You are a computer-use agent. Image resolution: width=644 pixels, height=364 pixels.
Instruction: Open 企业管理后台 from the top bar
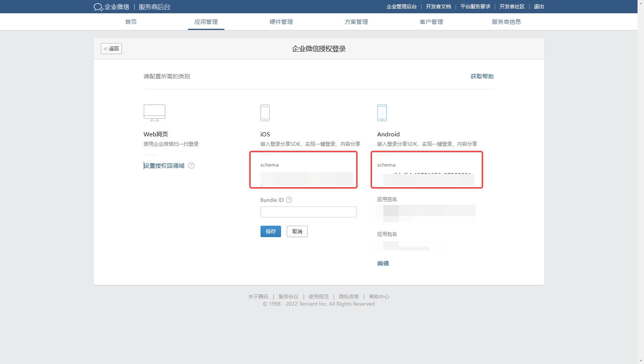401,6
